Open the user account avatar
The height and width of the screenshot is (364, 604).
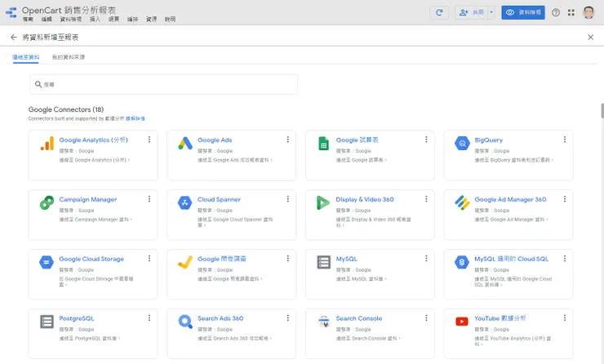point(588,12)
